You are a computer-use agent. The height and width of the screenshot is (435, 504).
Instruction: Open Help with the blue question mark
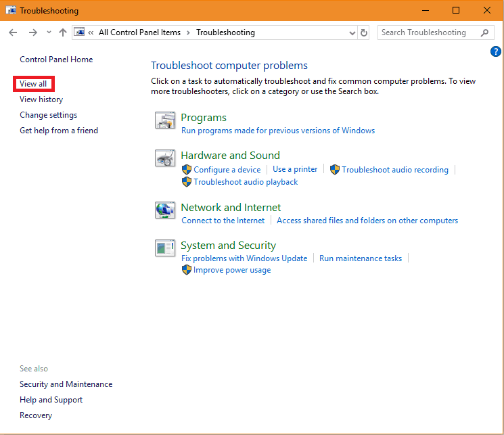point(495,51)
